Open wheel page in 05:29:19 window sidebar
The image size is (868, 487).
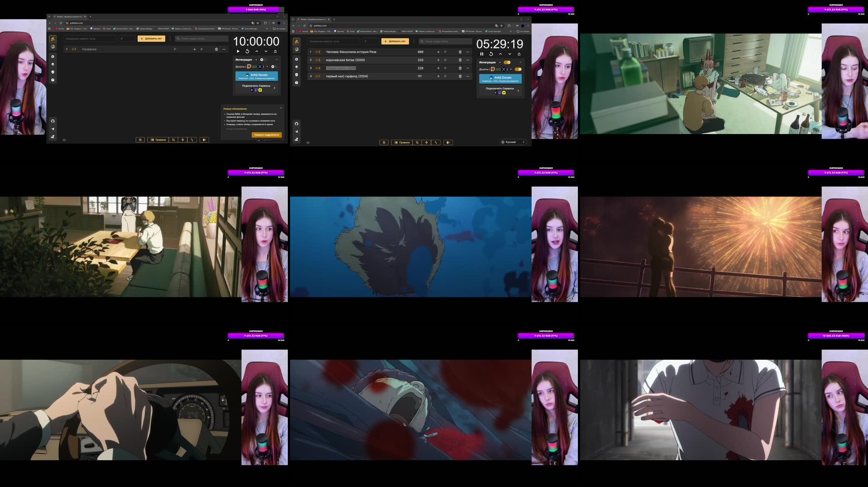point(296,49)
